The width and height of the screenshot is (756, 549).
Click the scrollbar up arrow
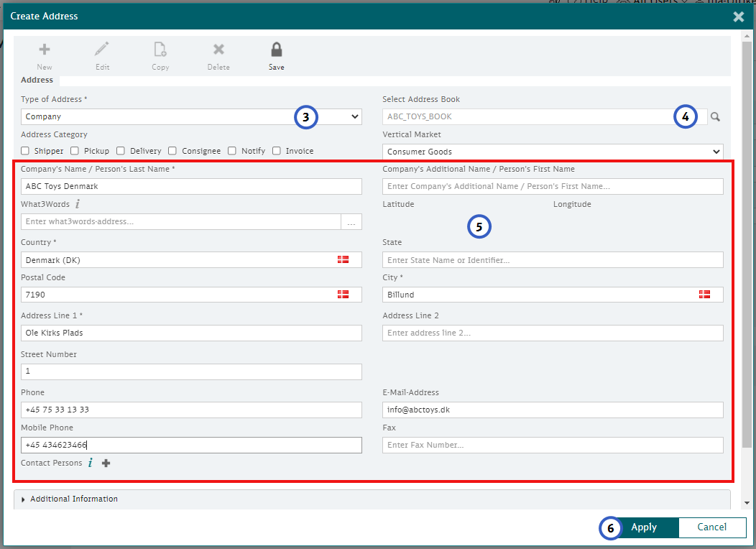[x=747, y=36]
